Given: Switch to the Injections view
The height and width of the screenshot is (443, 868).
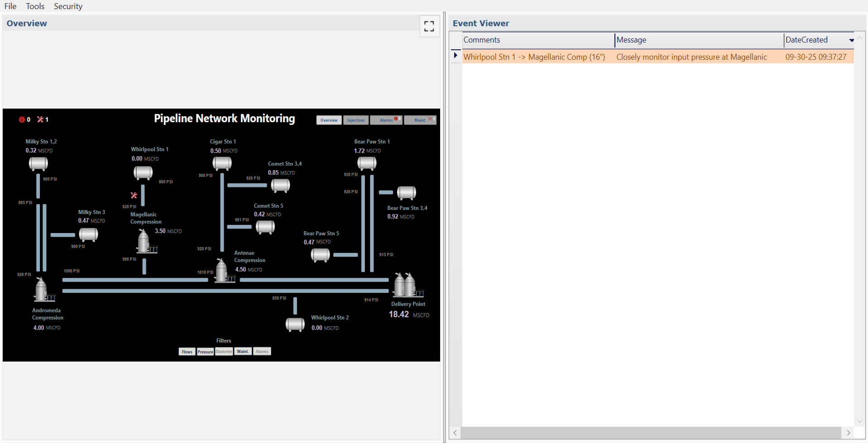Looking at the screenshot, I should [355, 120].
